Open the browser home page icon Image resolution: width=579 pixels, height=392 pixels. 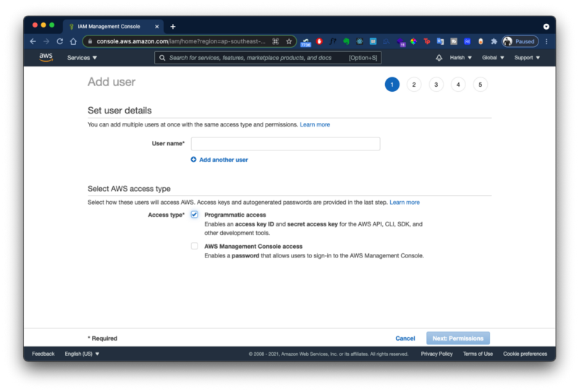73,41
